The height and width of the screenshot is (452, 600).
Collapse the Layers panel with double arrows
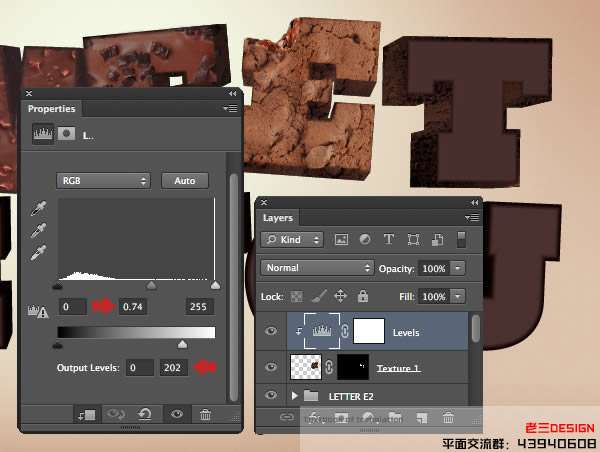coord(474,202)
